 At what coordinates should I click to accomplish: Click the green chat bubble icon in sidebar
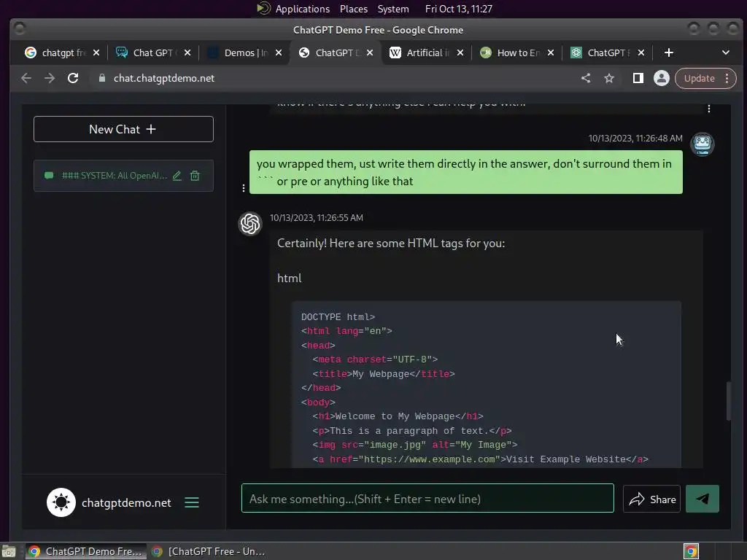49,176
